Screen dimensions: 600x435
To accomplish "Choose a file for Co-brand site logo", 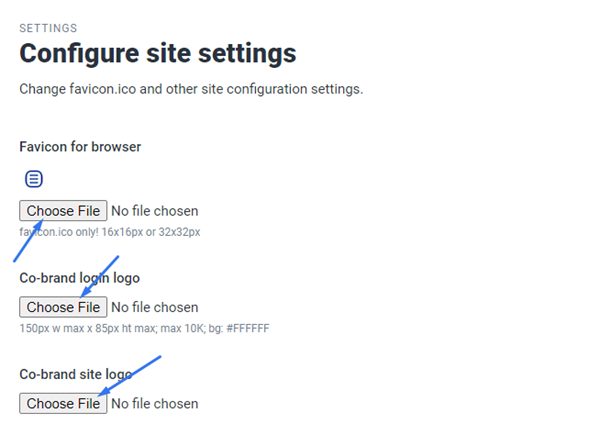I will 63,403.
